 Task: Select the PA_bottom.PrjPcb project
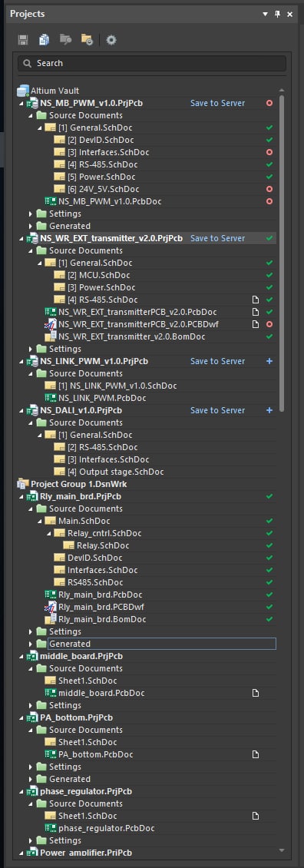77,717
